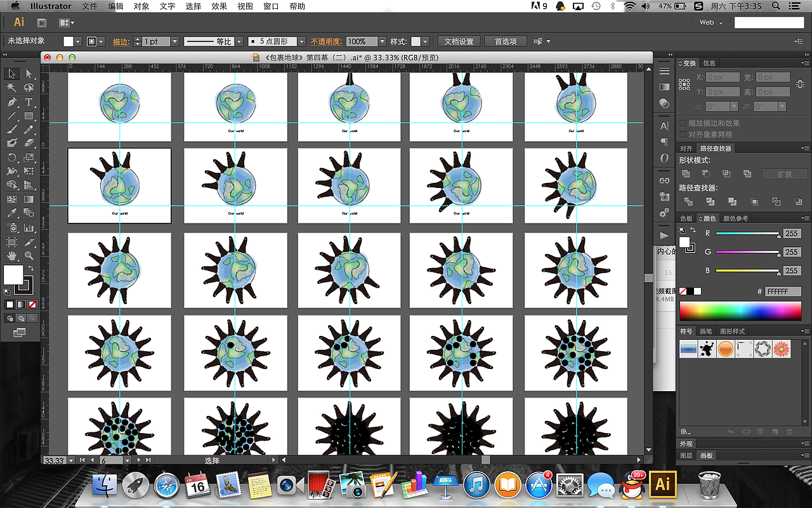The height and width of the screenshot is (508, 812).
Task: Select the Selection (black arrow) tool
Action: pos(12,74)
